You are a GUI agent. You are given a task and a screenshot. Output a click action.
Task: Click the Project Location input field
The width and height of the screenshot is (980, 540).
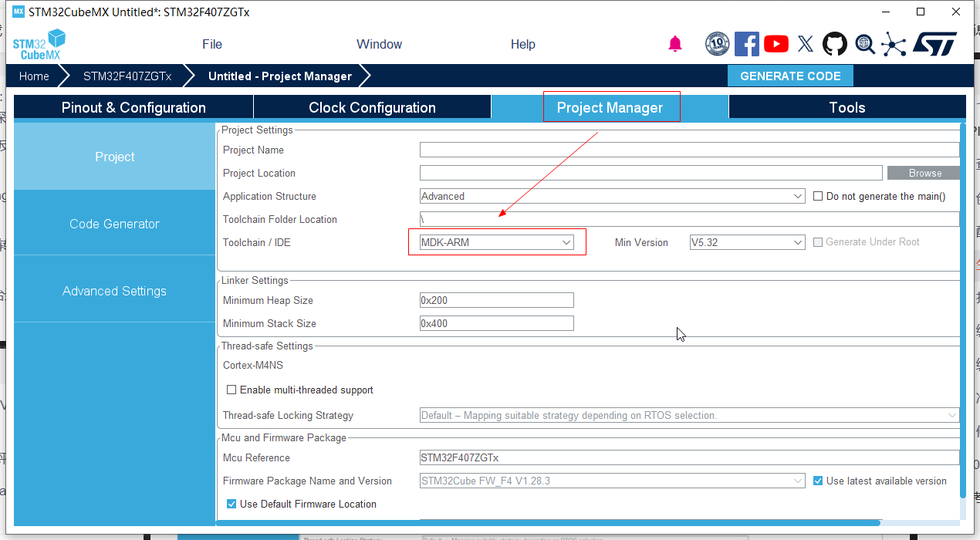(x=651, y=173)
